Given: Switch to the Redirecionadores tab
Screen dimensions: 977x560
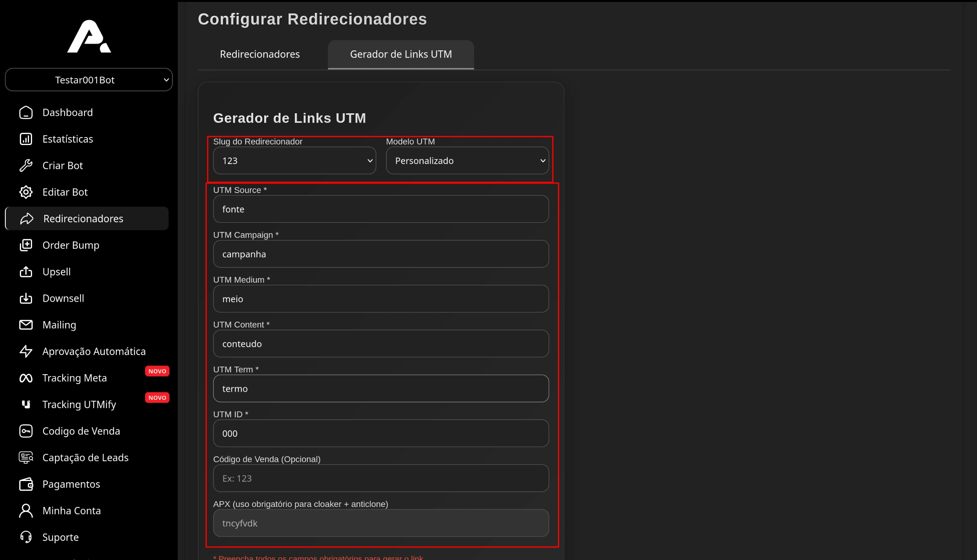Looking at the screenshot, I should click(x=260, y=54).
